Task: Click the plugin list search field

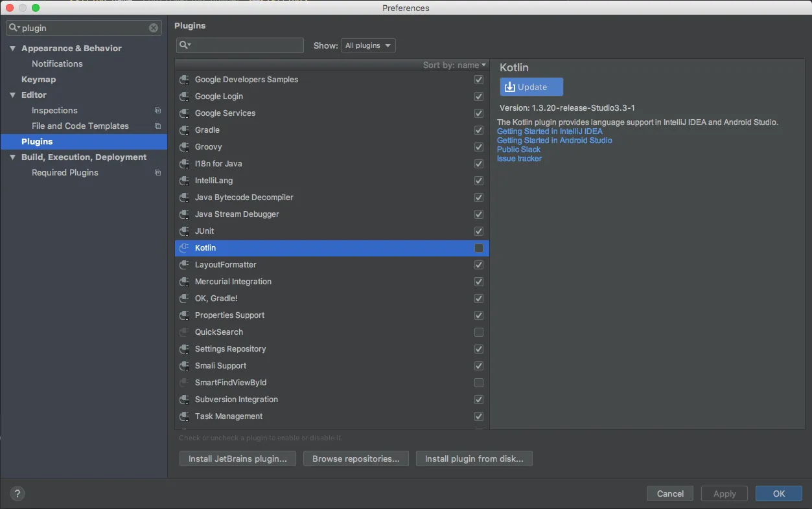Action: (x=246, y=45)
